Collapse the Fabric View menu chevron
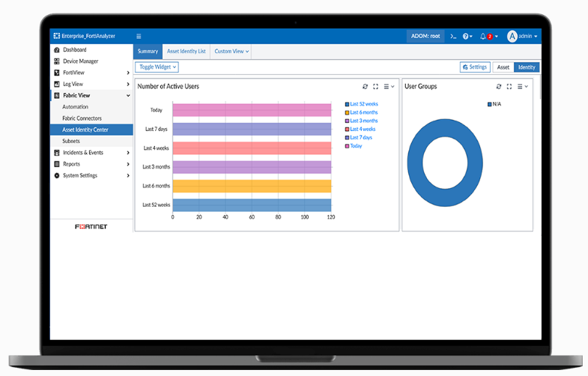Viewport: 588px width, 376px height. [x=128, y=96]
